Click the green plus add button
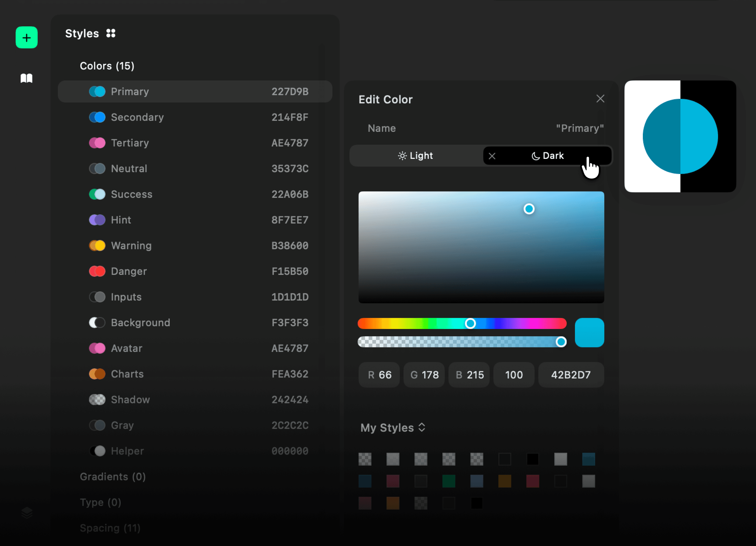The height and width of the screenshot is (546, 756). [27, 37]
